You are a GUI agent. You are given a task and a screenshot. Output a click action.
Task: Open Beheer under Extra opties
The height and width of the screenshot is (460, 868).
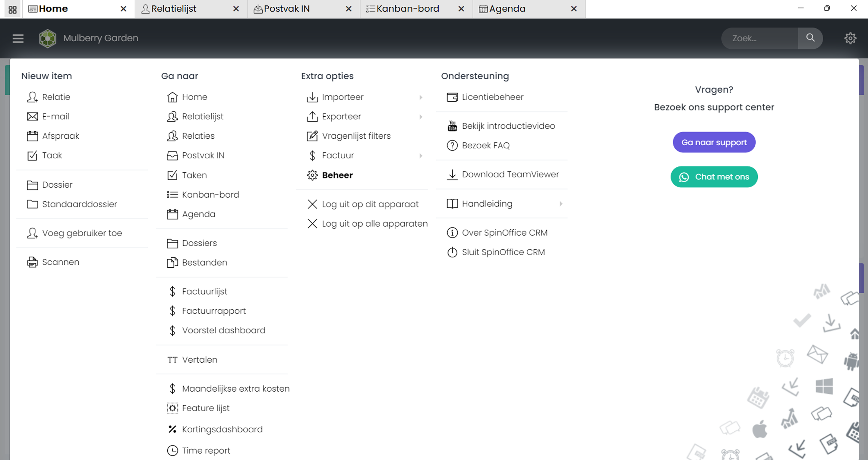click(337, 175)
